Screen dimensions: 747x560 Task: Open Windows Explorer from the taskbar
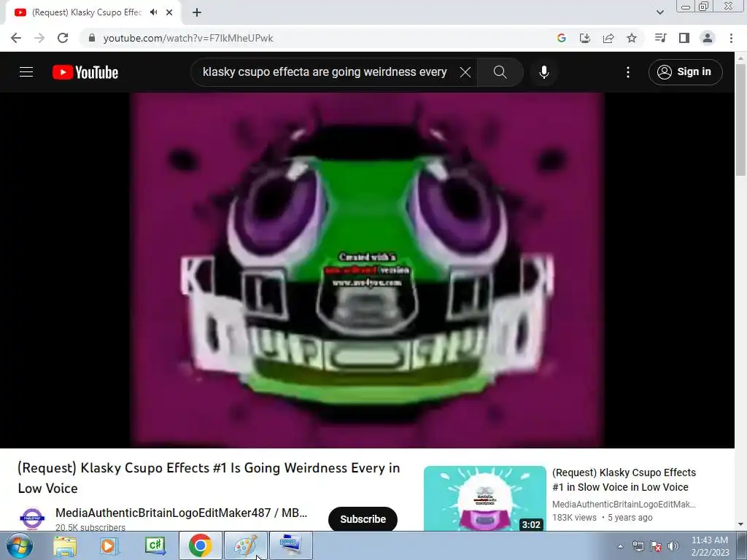(65, 545)
